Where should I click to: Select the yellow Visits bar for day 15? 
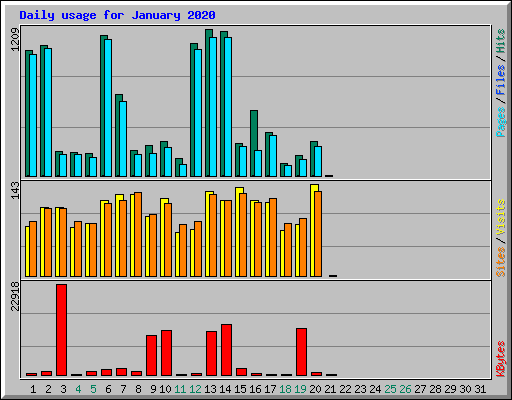(x=238, y=232)
